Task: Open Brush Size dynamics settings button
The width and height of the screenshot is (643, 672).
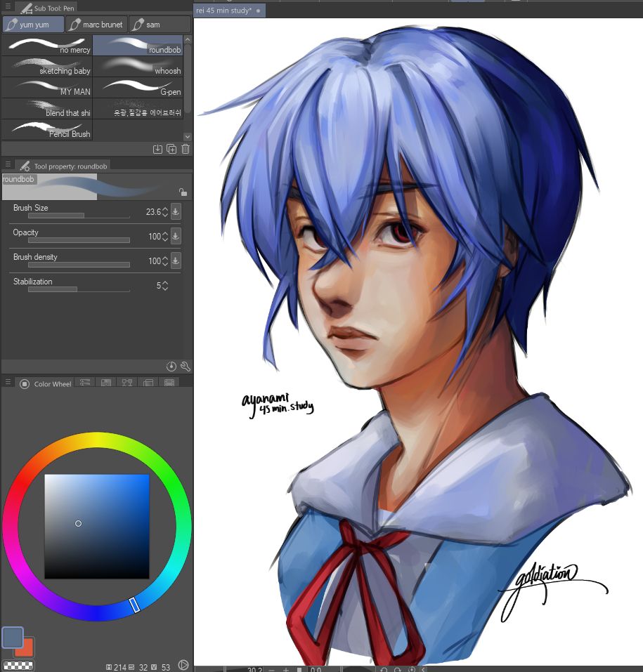Action: 176,211
